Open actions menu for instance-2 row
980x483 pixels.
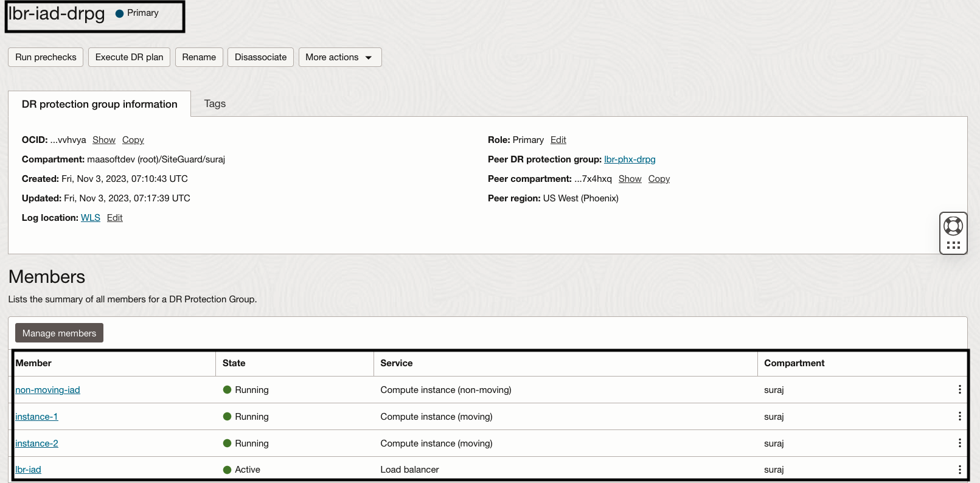[959, 443]
